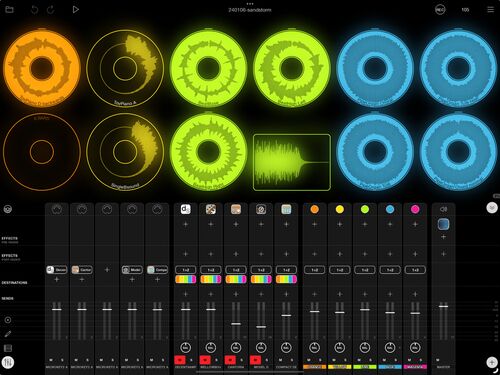
Task: Select the project title 240106-sandstorm
Action: pyautogui.click(x=250, y=10)
